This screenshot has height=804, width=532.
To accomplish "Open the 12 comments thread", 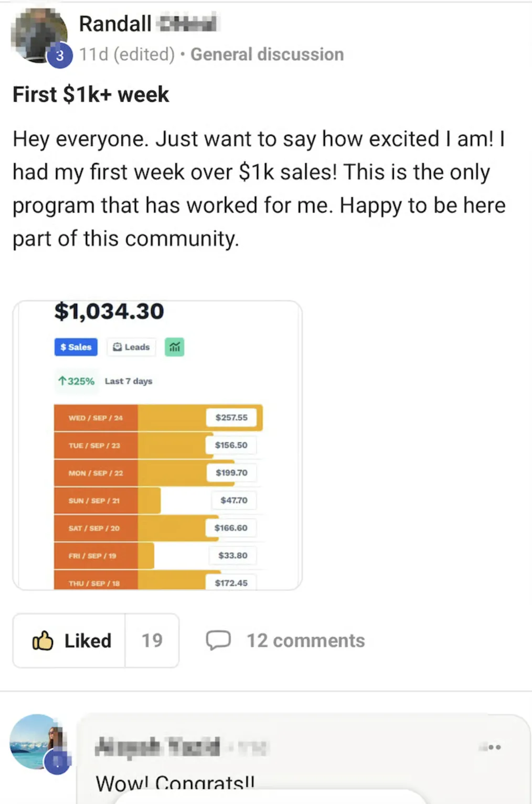I will (305, 640).
